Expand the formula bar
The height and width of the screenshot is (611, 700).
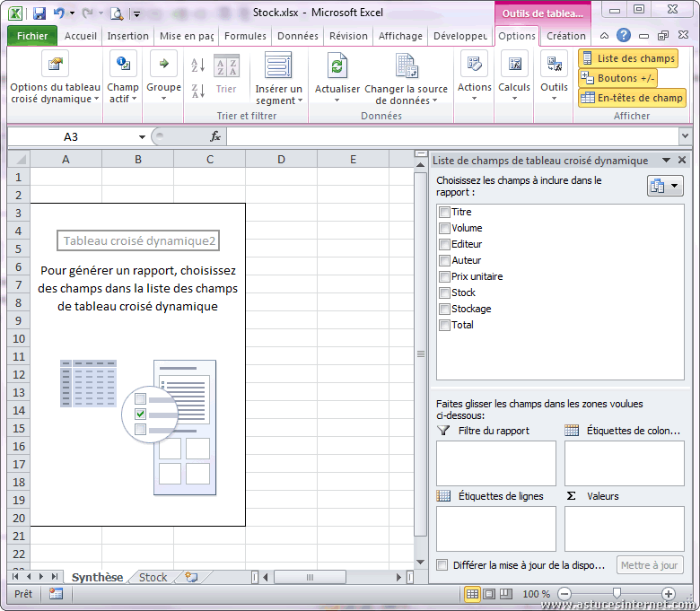pyautogui.click(x=686, y=135)
